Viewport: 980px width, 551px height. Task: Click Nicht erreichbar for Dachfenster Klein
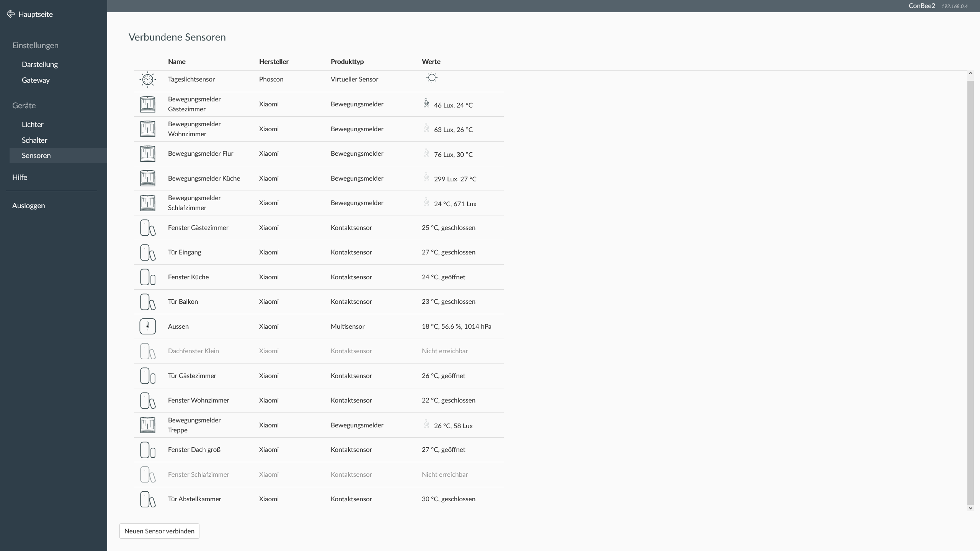click(x=445, y=351)
